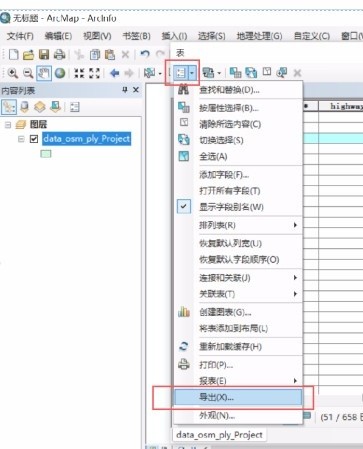Click Clear Selection icon in table toolbar

267,72
